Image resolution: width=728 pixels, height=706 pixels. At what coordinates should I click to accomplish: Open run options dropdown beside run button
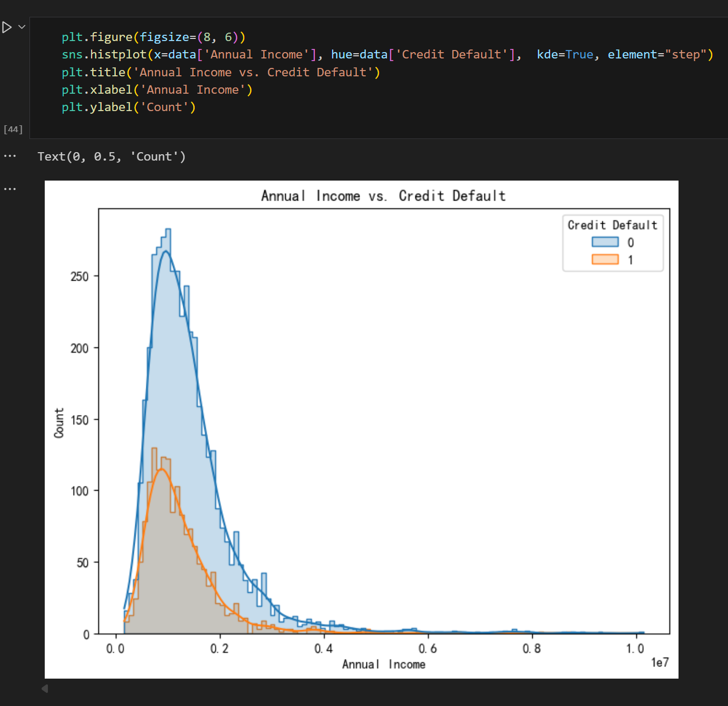point(22,27)
